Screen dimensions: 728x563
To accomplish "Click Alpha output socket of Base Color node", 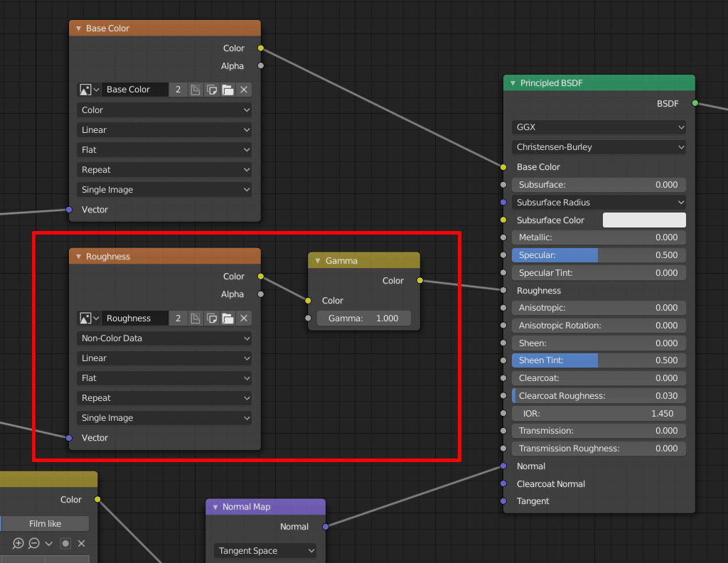I will pos(261,66).
